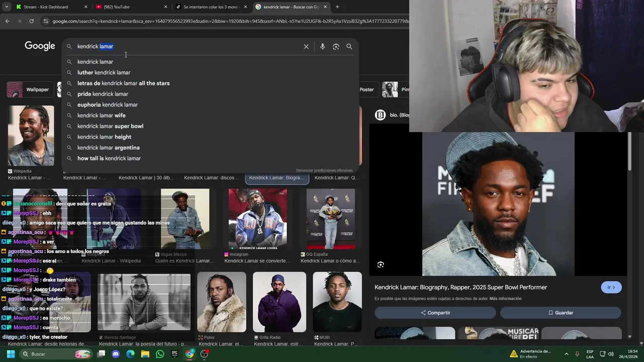The image size is (644, 362).
Task: Choose suggestion 'kendrick lamar argentina'
Action: 210,147
